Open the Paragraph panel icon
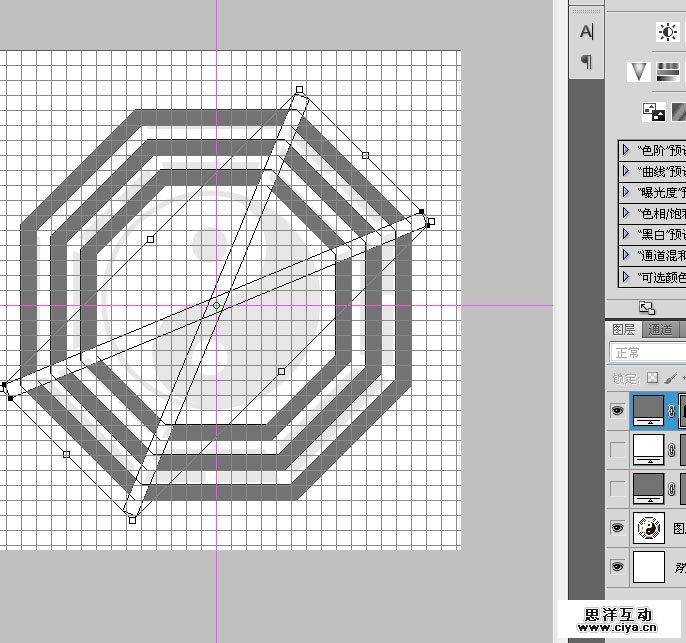 586,62
